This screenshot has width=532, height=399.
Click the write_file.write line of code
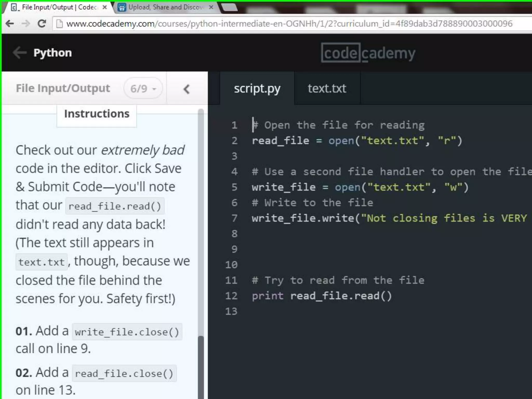coord(390,218)
